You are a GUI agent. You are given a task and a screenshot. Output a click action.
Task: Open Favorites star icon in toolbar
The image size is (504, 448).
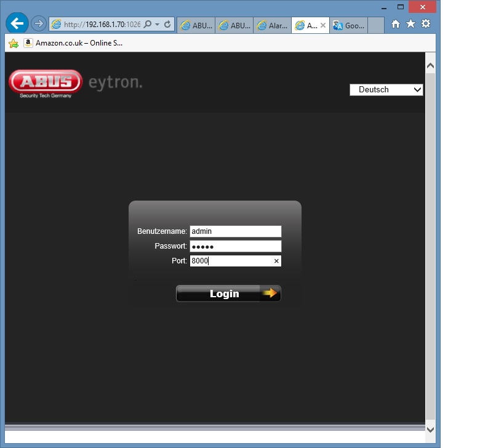[x=410, y=24]
